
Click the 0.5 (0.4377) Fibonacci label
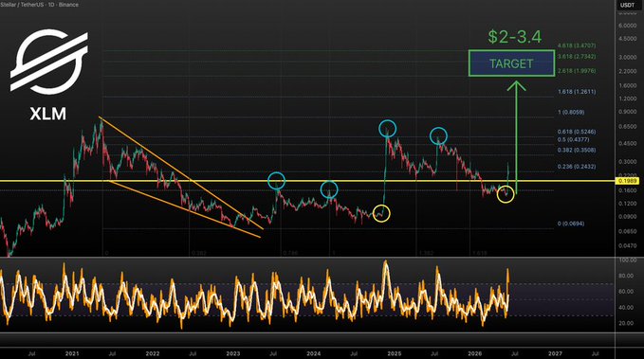tap(573, 139)
